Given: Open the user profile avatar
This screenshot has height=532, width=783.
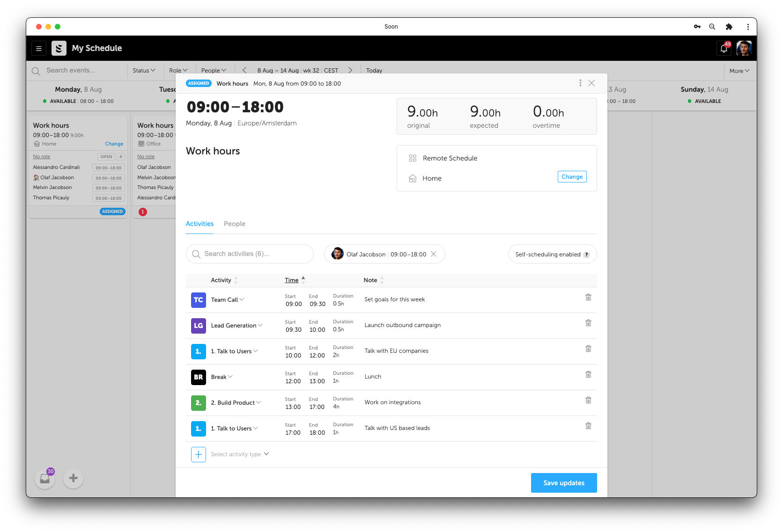Looking at the screenshot, I should (x=744, y=48).
